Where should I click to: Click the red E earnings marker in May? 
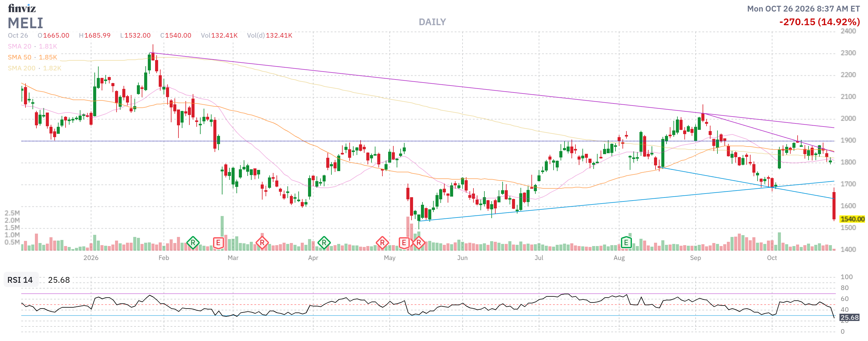(404, 243)
